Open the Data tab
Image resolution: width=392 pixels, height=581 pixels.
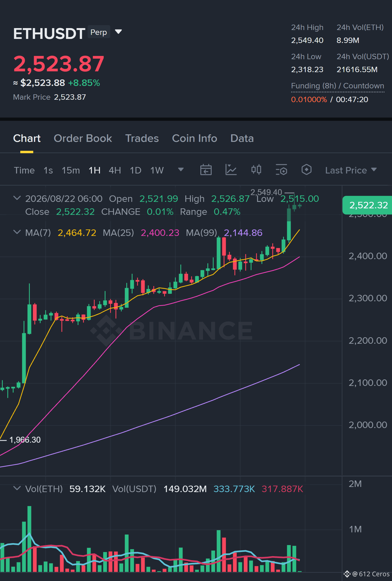(x=242, y=138)
